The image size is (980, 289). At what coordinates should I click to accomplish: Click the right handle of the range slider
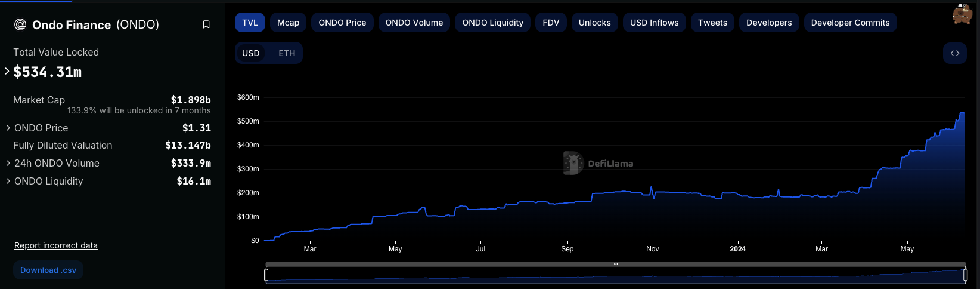point(965,275)
